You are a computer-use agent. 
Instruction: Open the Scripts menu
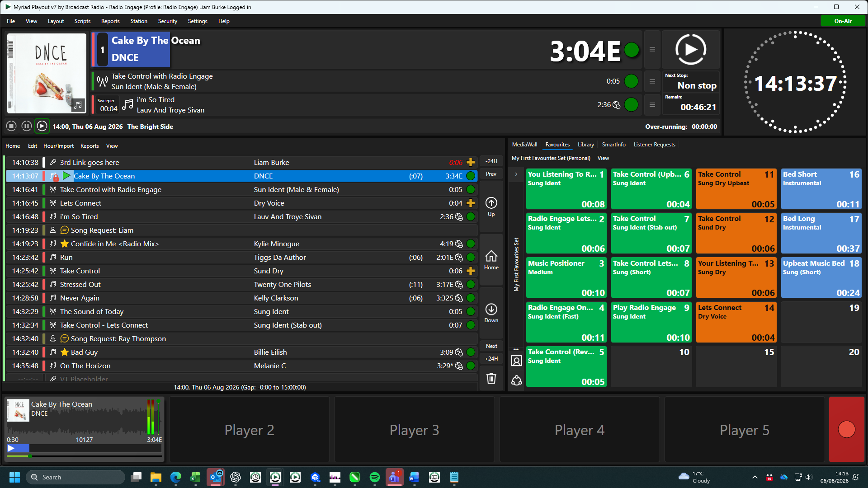pos(82,21)
